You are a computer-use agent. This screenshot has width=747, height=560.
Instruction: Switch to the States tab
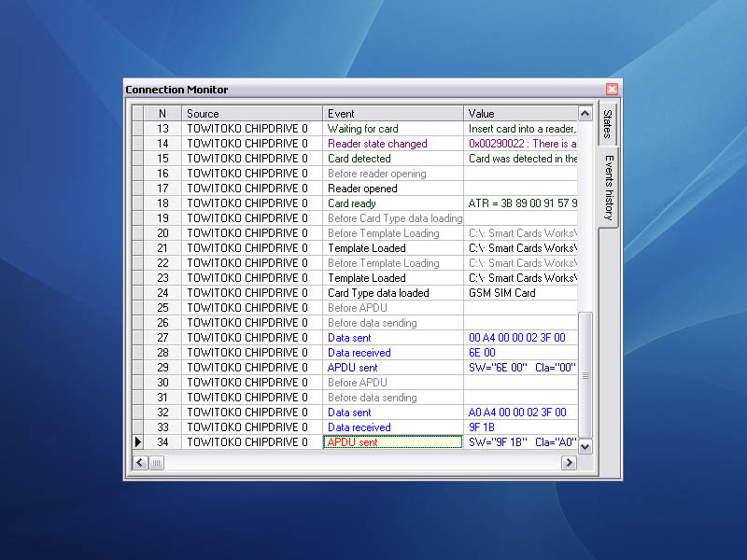607,124
